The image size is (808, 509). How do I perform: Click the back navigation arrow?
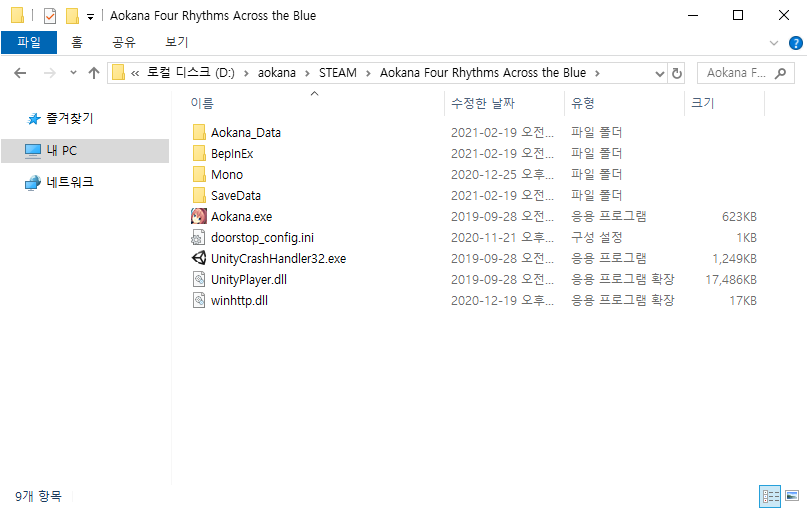(x=20, y=73)
